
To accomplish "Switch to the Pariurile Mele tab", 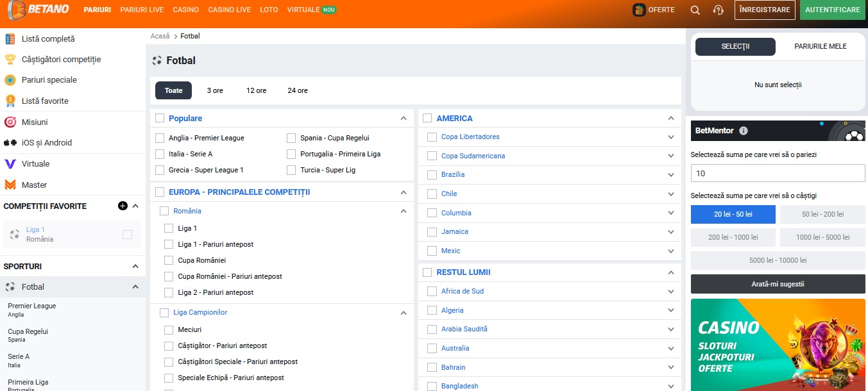I will coord(821,46).
